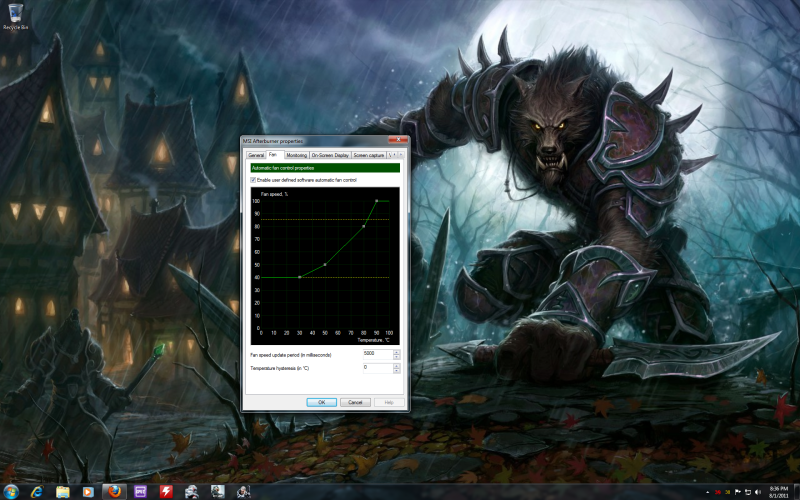The height and width of the screenshot is (500, 800).
Task: Open the volume speaker tray icon
Action: coord(758,492)
